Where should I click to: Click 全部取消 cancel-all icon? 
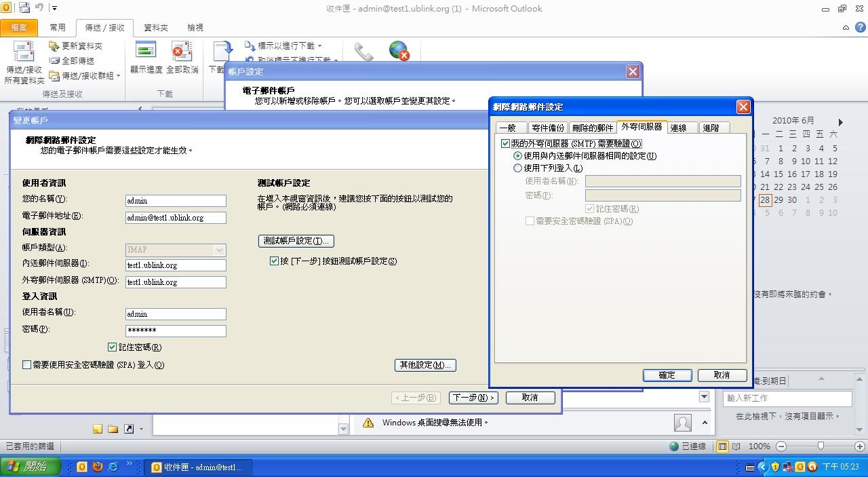coord(182,53)
